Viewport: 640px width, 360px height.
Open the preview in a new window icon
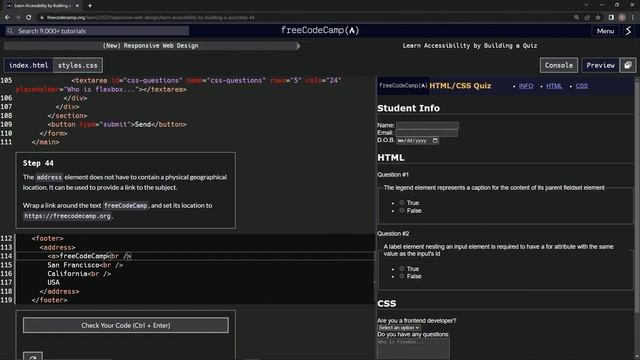pos(628,65)
